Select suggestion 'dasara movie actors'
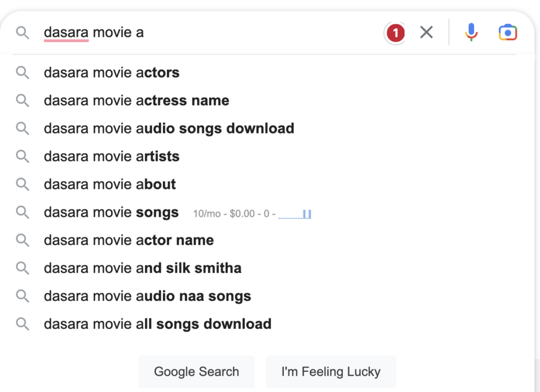This screenshot has height=392, width=540. pyautogui.click(x=111, y=73)
